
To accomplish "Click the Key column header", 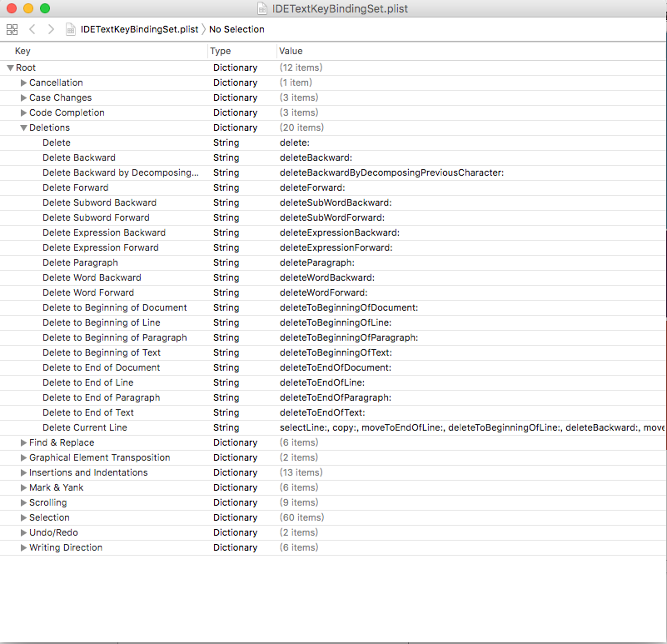I will click(22, 51).
